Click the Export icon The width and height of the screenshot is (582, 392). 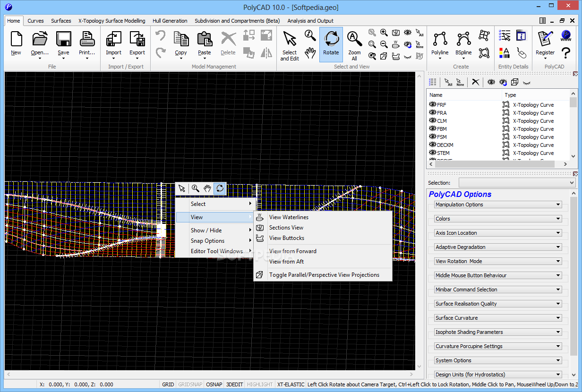coord(137,39)
